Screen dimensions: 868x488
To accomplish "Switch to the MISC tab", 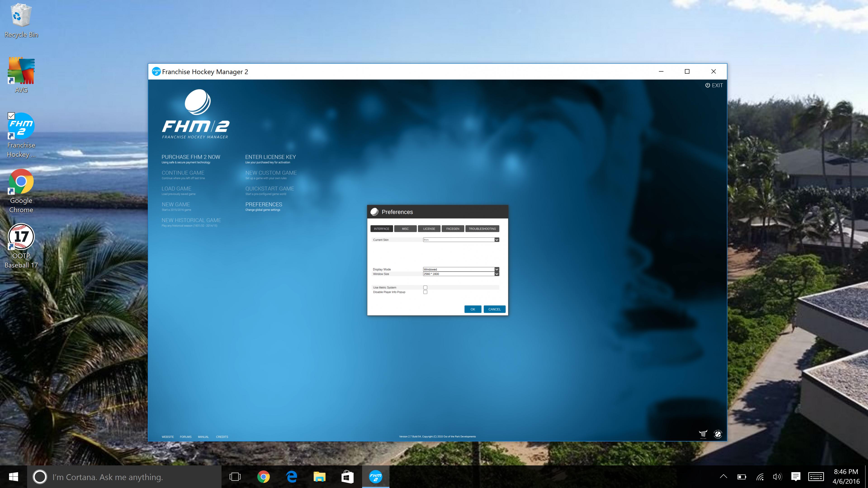I will point(405,229).
